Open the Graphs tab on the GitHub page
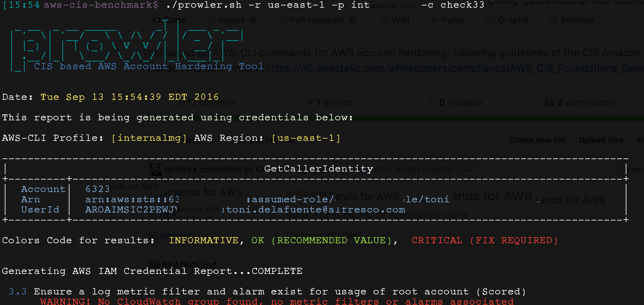 click(x=507, y=20)
